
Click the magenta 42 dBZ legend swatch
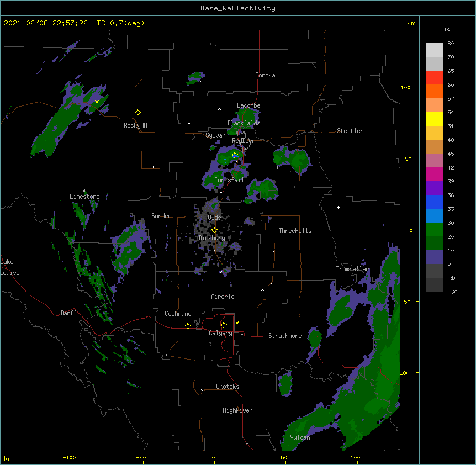434,174
